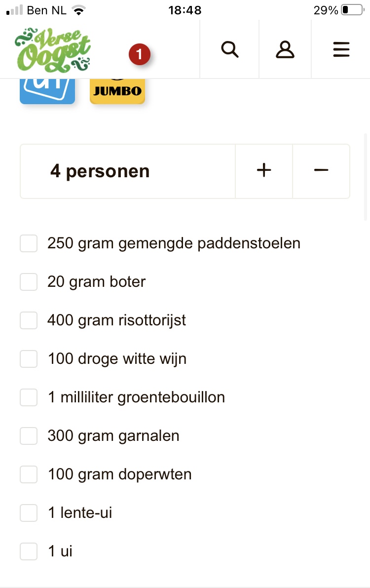Click the Verse Oogst logo
370x588 pixels.
tap(53, 49)
